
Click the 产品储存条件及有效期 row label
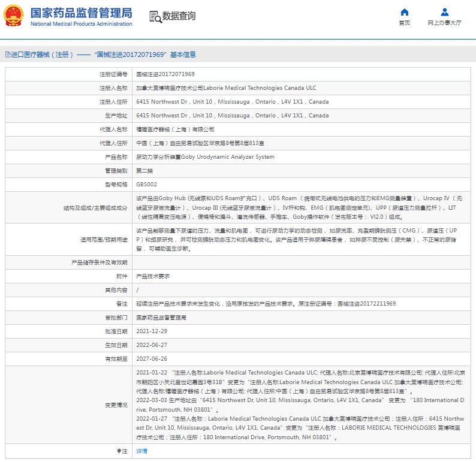[100, 262]
